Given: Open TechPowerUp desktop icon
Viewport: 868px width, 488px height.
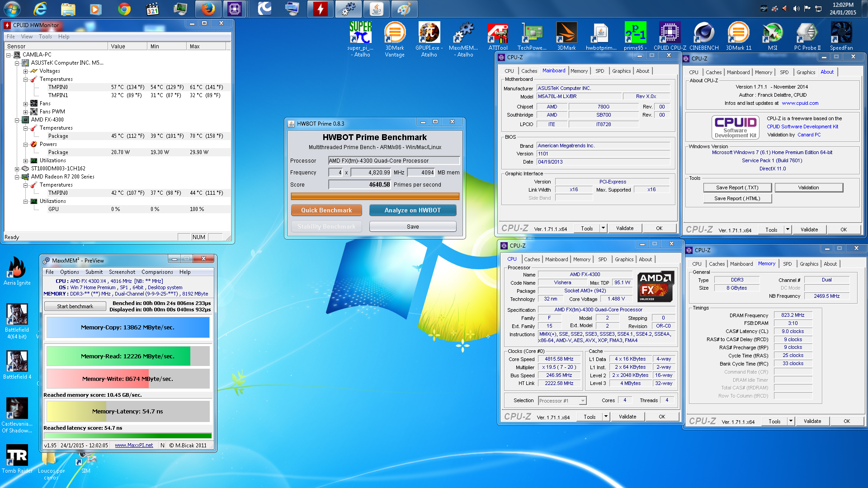Looking at the screenshot, I should (x=532, y=36).
